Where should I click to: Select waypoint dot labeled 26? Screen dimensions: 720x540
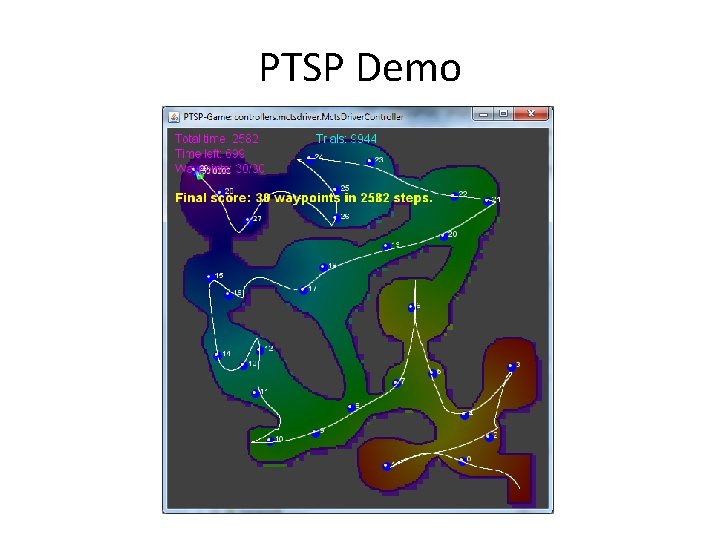pyautogui.click(x=336, y=218)
